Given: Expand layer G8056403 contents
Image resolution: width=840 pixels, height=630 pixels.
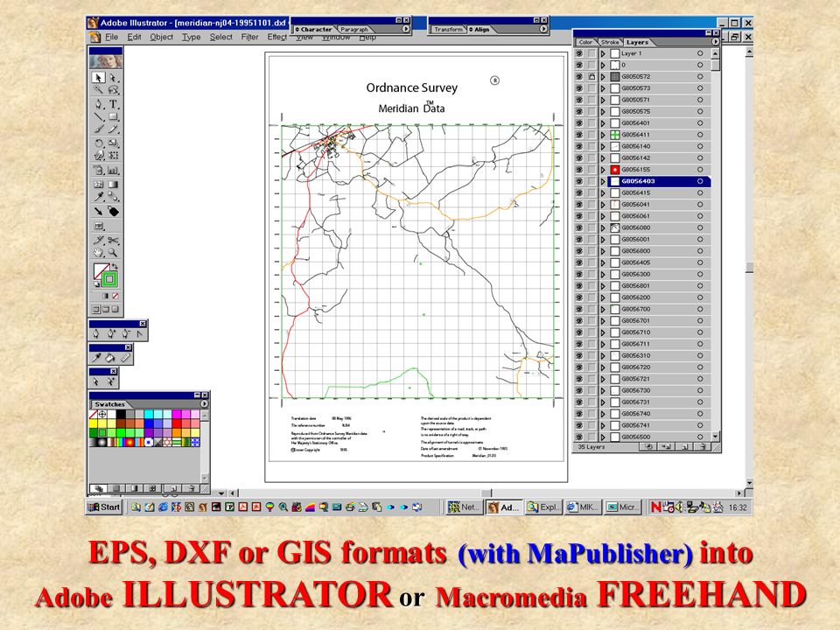Looking at the screenshot, I should click(x=603, y=182).
